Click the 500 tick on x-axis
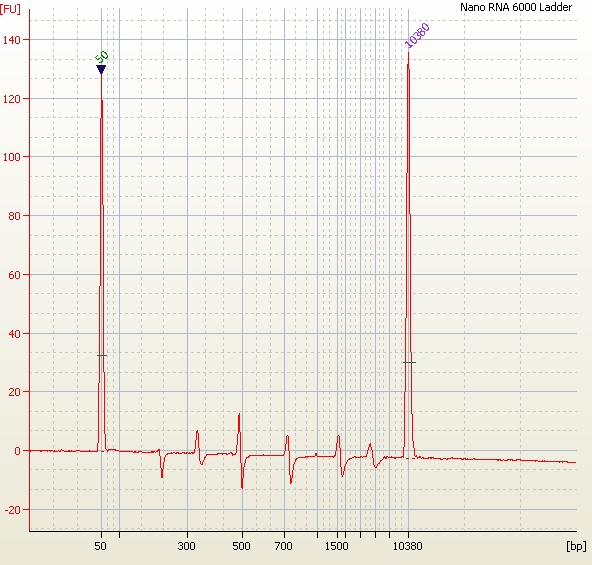592x565 pixels. tap(241, 546)
